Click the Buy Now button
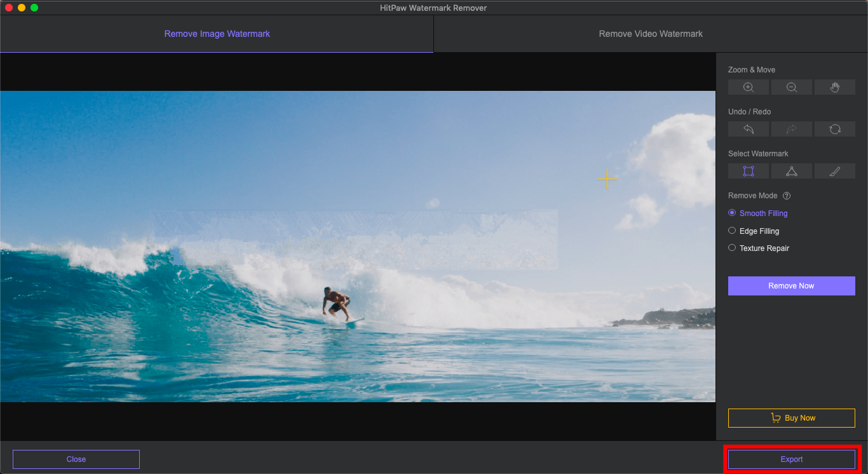The height and width of the screenshot is (474, 868). click(792, 418)
